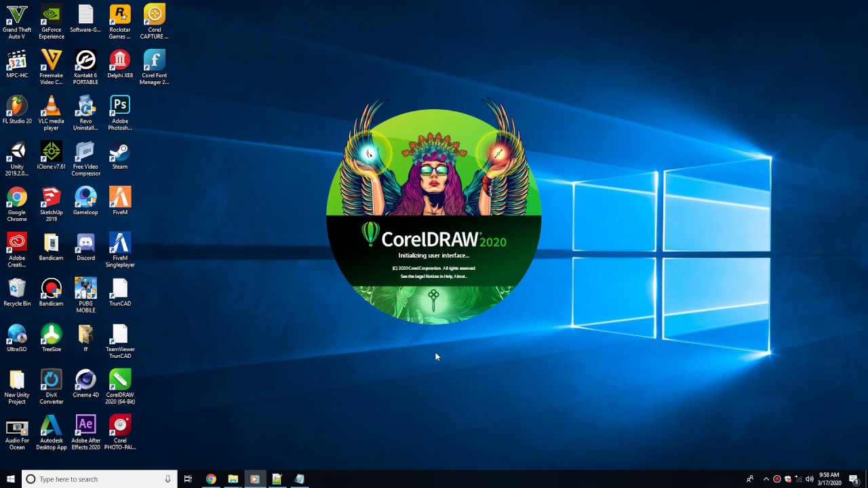The height and width of the screenshot is (488, 868).
Task: Select Free Video Compressor icon
Action: pyautogui.click(x=85, y=159)
